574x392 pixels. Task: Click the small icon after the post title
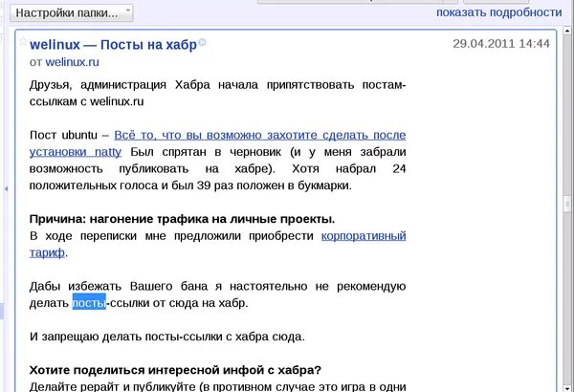pos(202,42)
